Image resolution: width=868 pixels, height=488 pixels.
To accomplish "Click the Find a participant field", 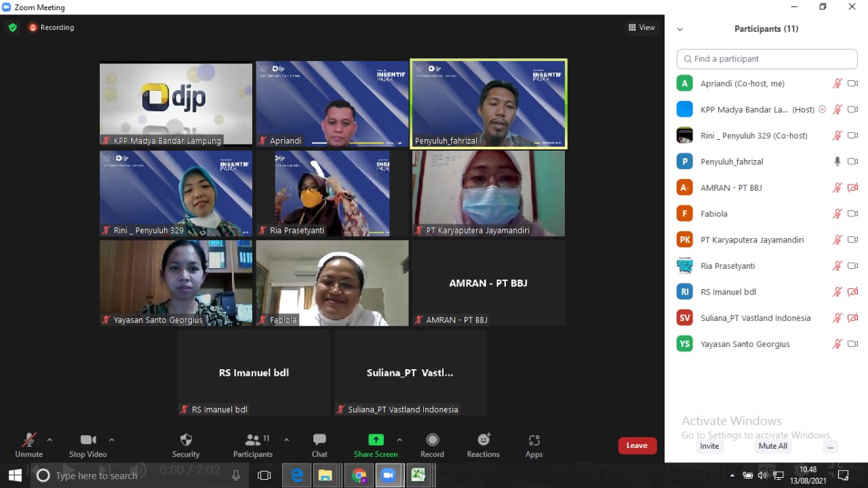I will pos(767,59).
